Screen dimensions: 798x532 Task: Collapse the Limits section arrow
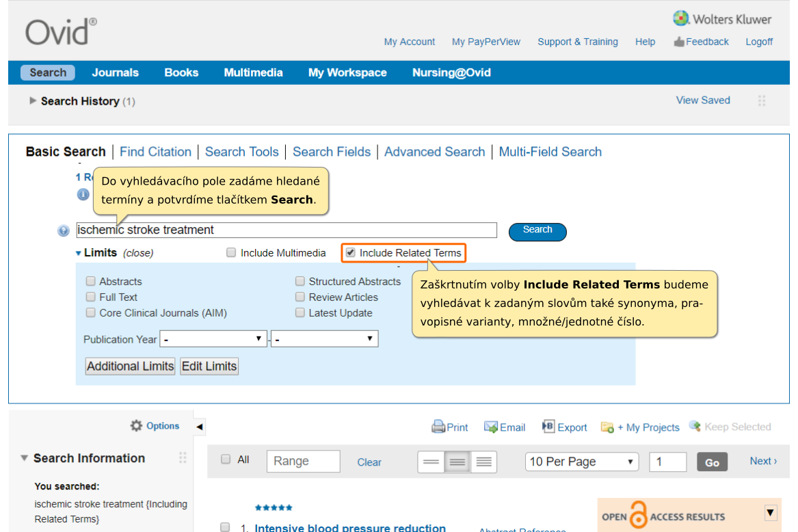[x=79, y=253]
